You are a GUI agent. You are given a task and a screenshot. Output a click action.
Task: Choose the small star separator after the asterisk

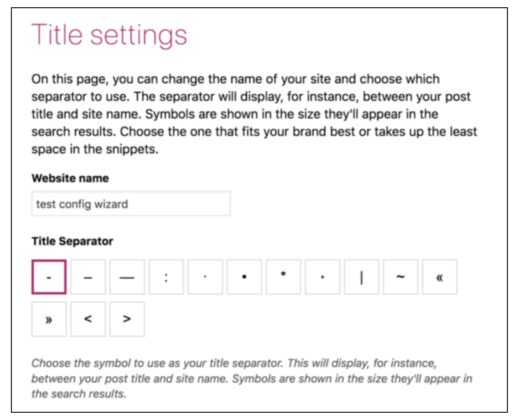322,277
